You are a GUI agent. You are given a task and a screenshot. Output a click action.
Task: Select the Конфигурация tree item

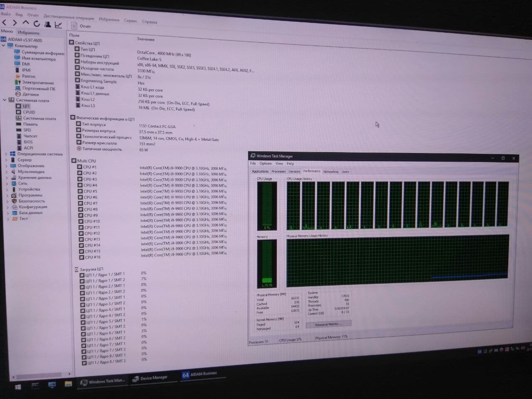(33, 207)
